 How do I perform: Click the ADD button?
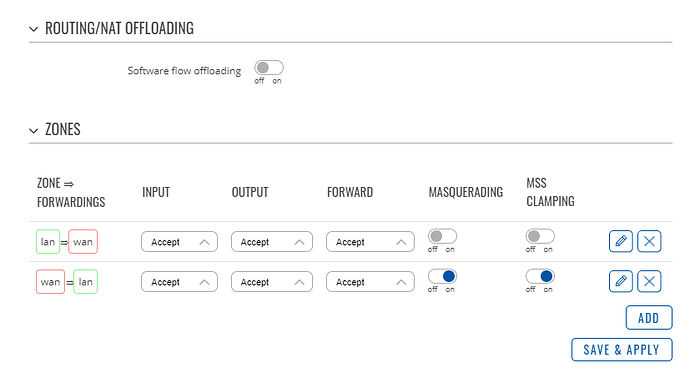649,318
